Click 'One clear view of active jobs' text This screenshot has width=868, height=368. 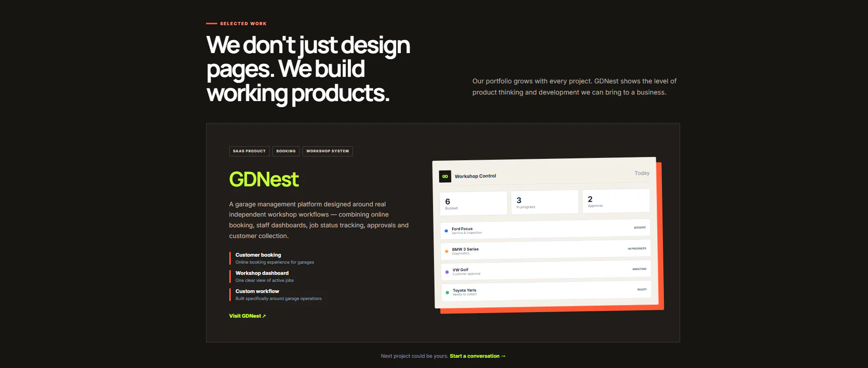[x=264, y=280]
